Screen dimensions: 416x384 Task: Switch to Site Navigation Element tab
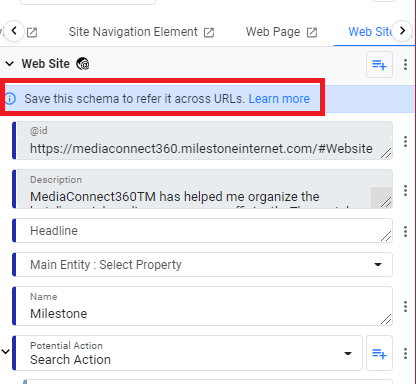coord(133,32)
